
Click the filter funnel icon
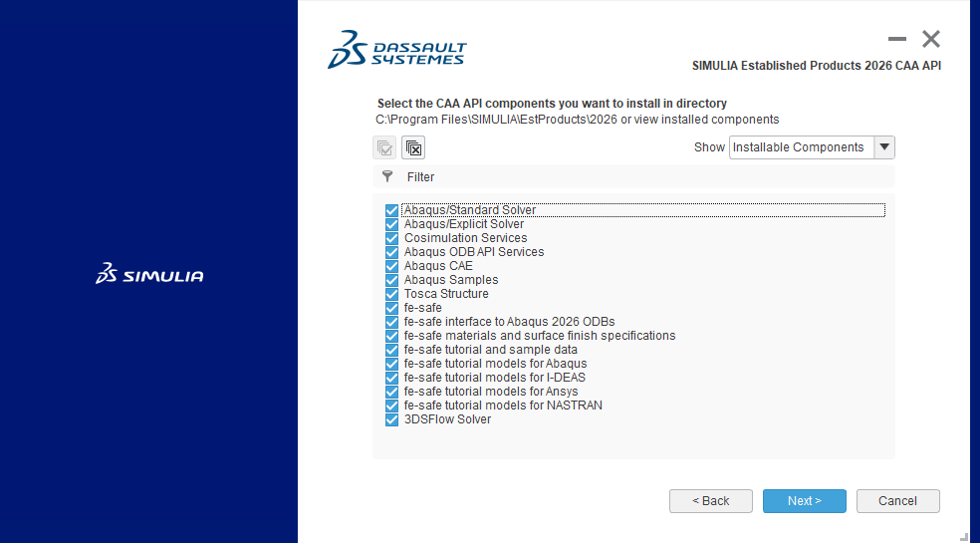[387, 176]
